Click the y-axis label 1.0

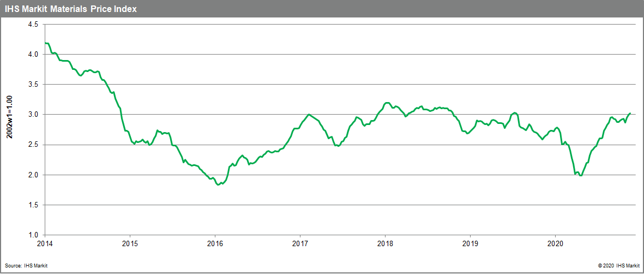click(33, 235)
